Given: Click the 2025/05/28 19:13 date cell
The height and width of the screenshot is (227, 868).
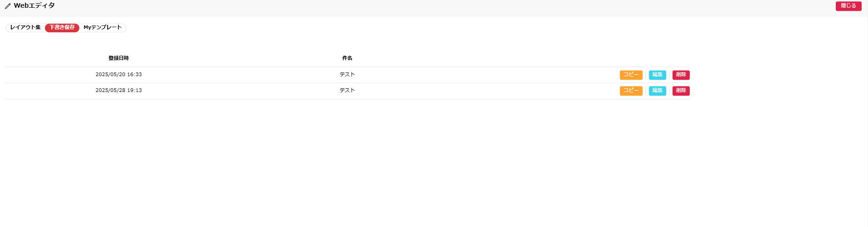Looking at the screenshot, I should coord(118,91).
